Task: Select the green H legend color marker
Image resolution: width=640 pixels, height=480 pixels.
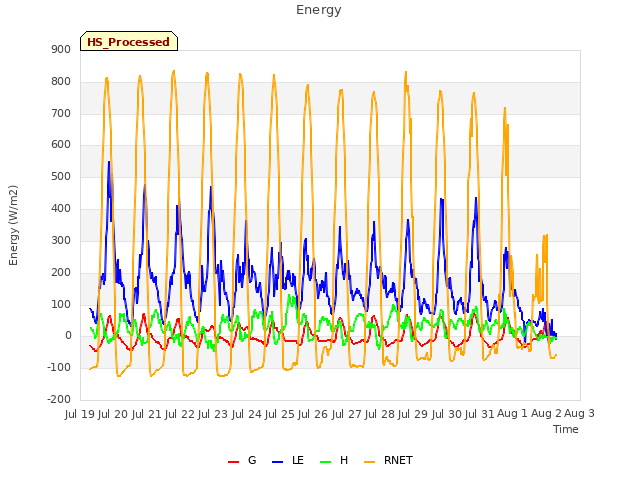Action: [x=325, y=462]
